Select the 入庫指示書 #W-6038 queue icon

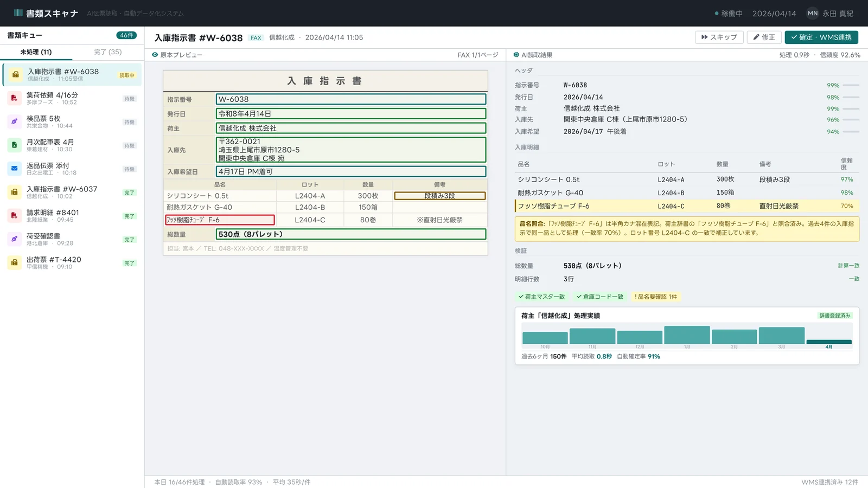point(16,74)
